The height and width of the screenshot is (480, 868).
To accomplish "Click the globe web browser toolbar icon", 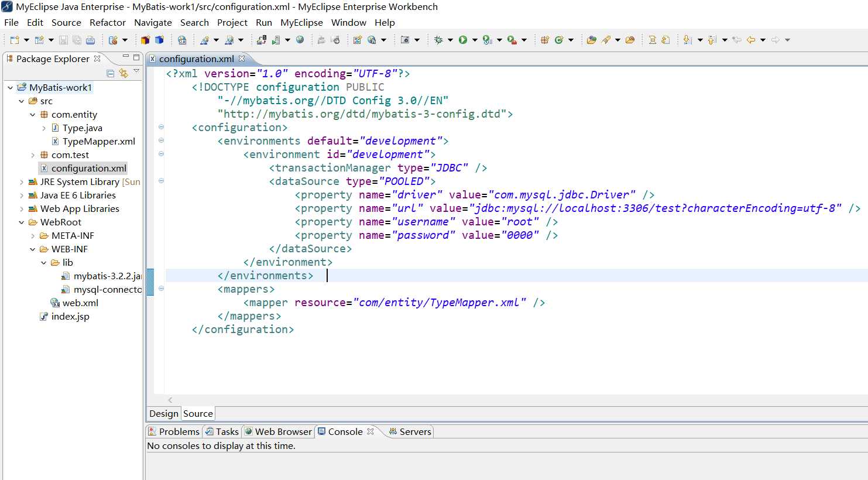I will pyautogui.click(x=300, y=40).
